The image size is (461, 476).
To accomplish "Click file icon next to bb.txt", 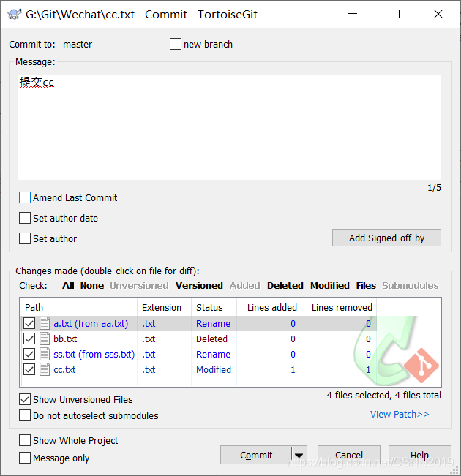I will pos(45,339).
